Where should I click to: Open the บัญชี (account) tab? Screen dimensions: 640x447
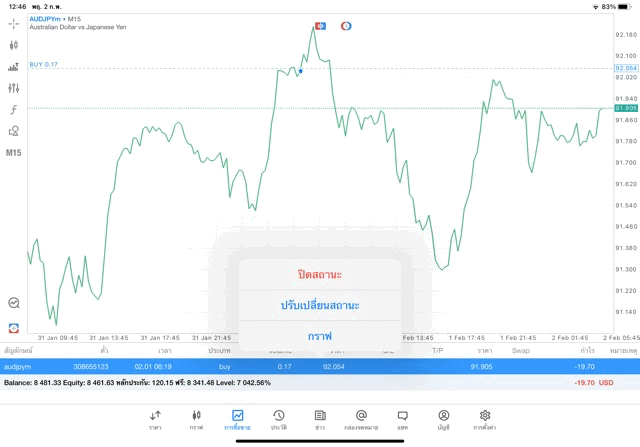click(443, 419)
